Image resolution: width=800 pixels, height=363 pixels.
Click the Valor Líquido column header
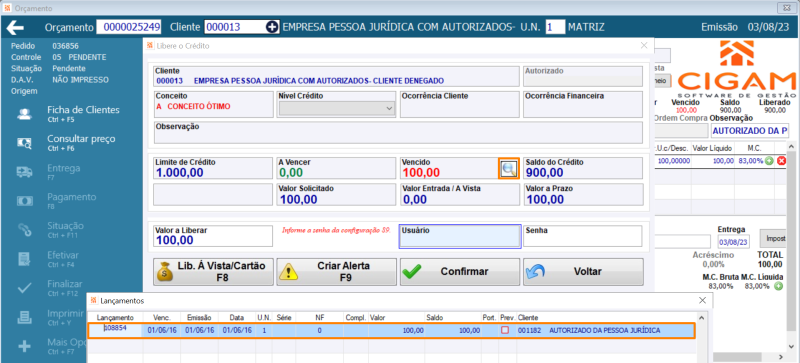pyautogui.click(x=712, y=148)
